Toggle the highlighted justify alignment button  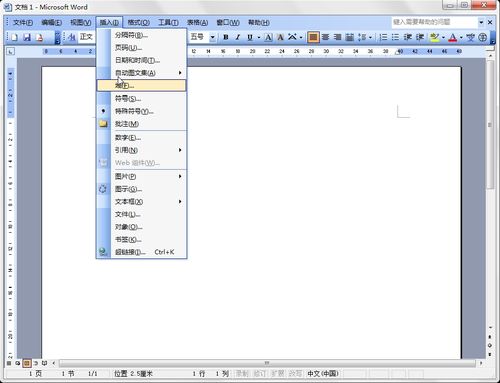[x=313, y=37]
